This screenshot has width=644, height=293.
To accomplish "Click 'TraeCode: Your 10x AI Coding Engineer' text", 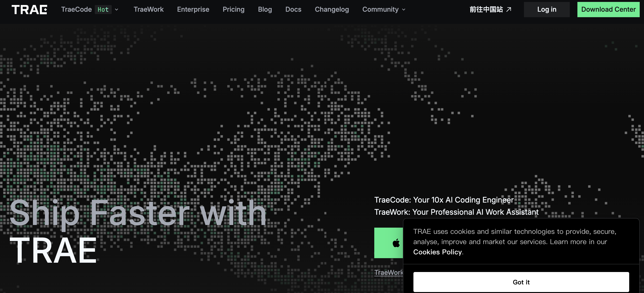I will pos(444,200).
